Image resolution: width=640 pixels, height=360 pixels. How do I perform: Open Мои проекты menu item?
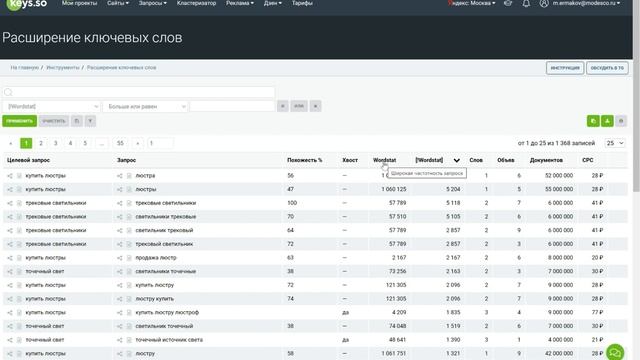click(x=80, y=3)
